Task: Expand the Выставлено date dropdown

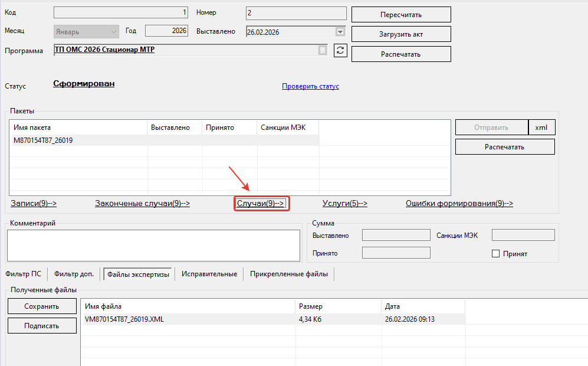Action: click(340, 32)
